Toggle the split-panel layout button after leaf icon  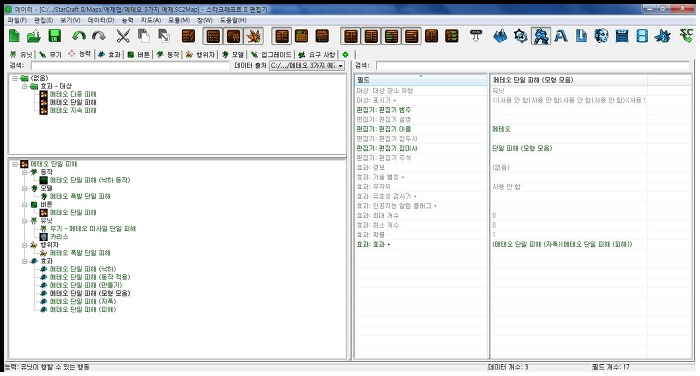click(x=282, y=36)
